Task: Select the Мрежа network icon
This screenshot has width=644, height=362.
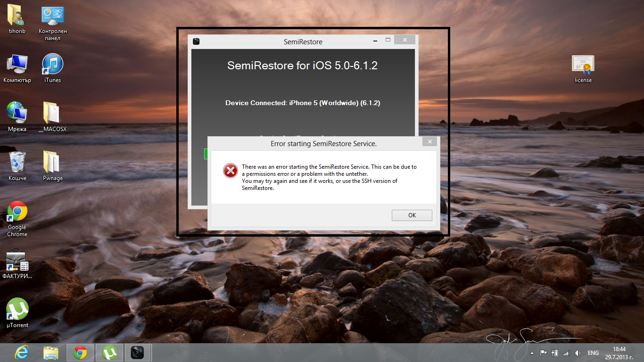Action: tap(17, 117)
